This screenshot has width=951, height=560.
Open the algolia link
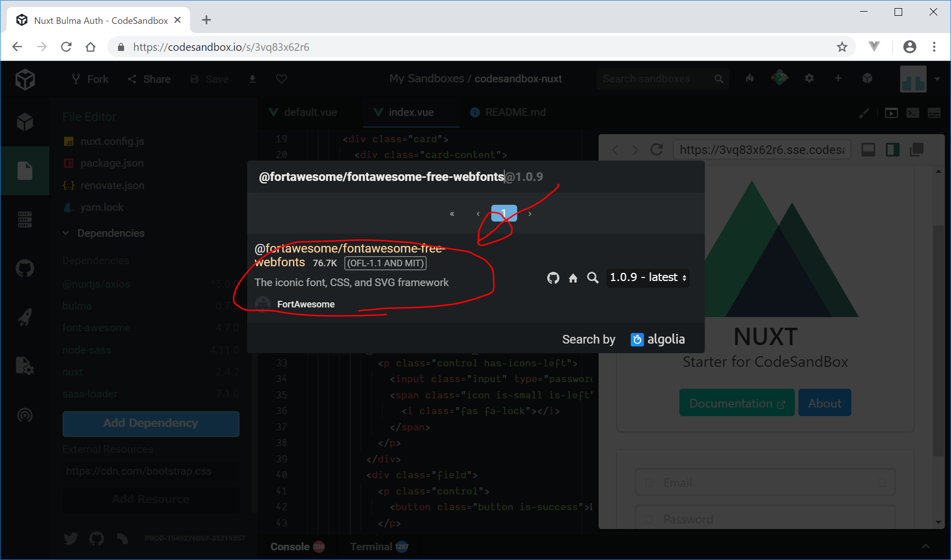[x=658, y=339]
